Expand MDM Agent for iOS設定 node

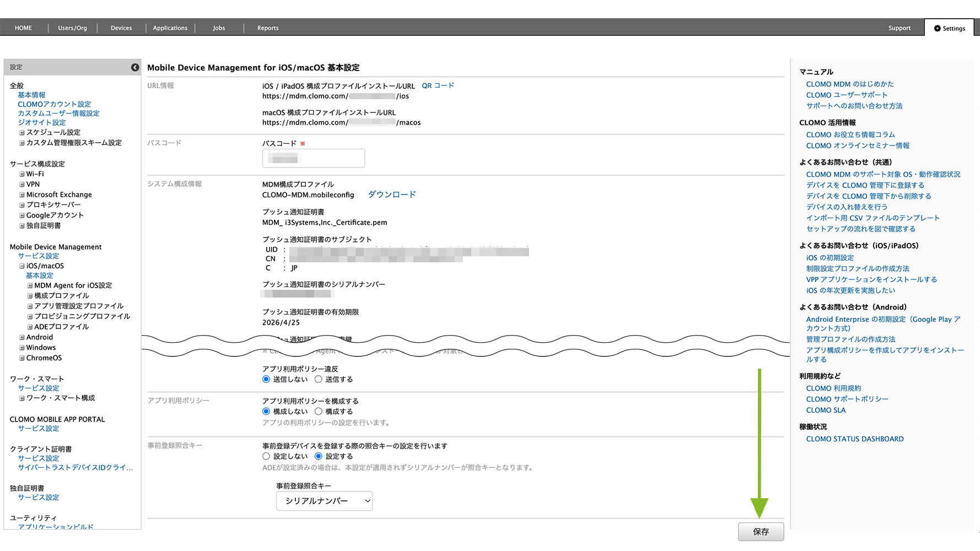[30, 286]
